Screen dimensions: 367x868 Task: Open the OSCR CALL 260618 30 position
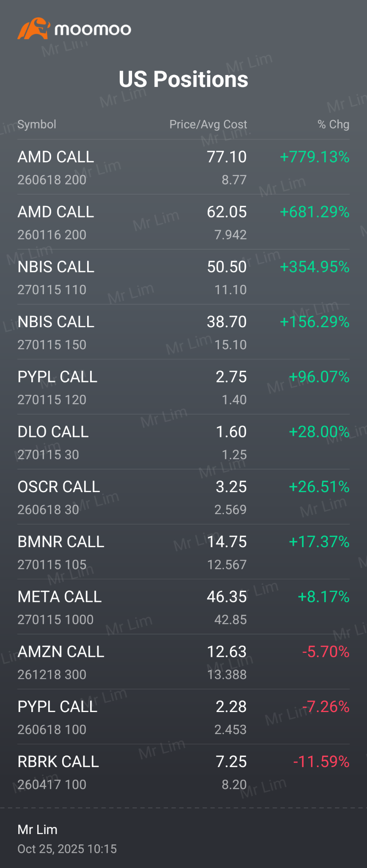[183, 497]
